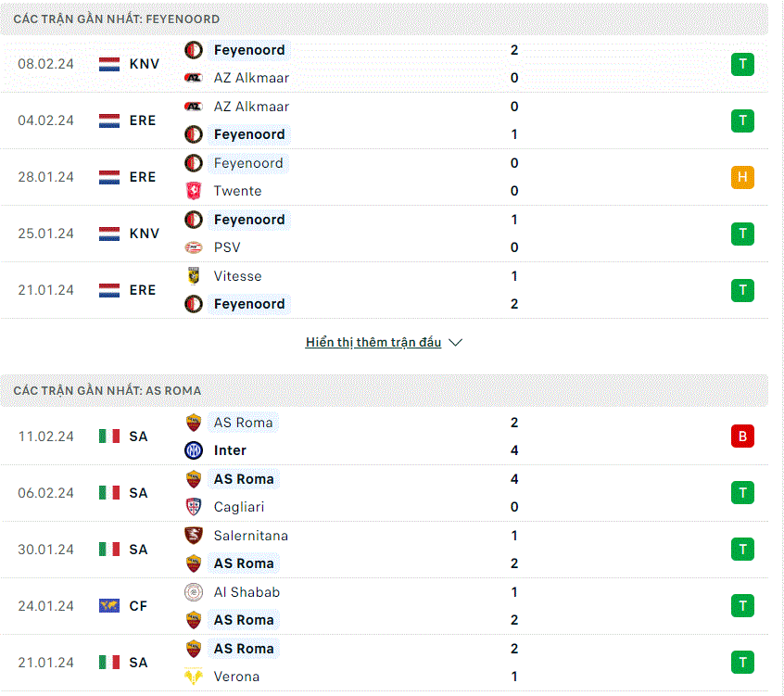The image size is (784, 696).
Task: Open the Feyenoord recent matches section header
Action: [x=384, y=19]
